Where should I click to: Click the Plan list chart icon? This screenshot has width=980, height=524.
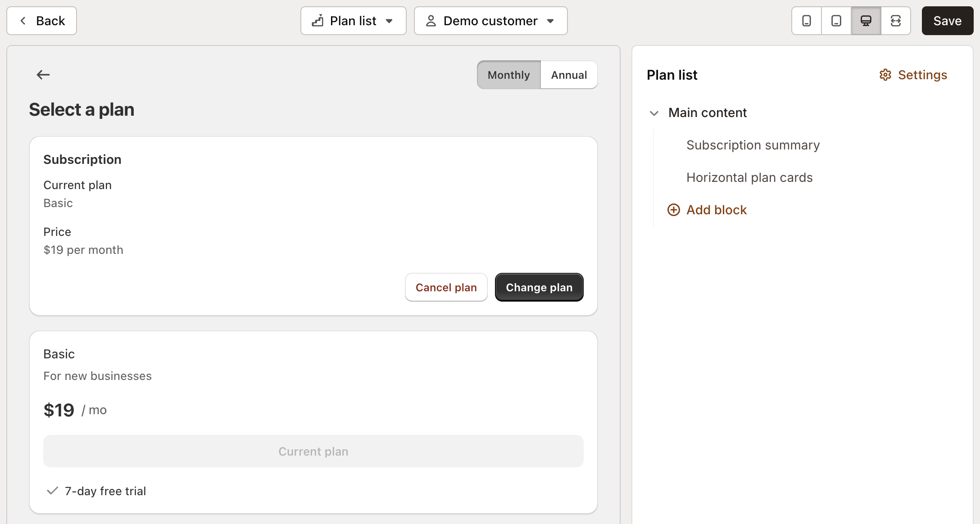click(318, 20)
